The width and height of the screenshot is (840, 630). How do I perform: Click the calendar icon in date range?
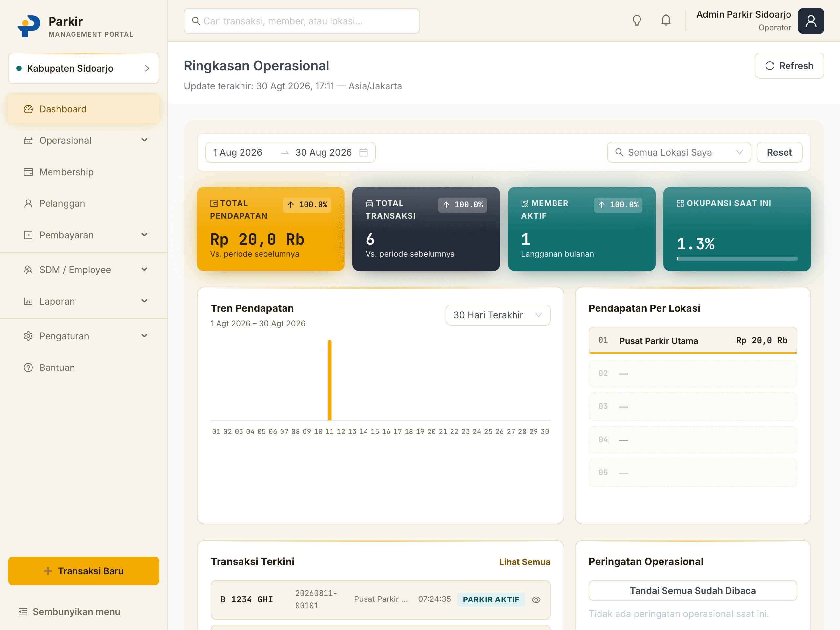tap(364, 152)
